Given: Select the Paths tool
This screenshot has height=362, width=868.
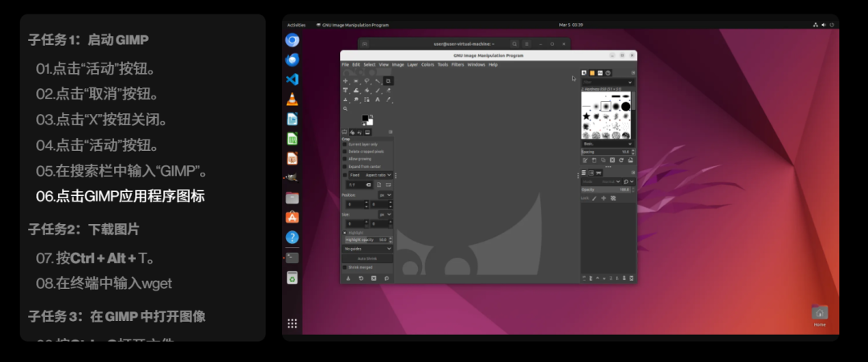Looking at the screenshot, I should point(367,100).
